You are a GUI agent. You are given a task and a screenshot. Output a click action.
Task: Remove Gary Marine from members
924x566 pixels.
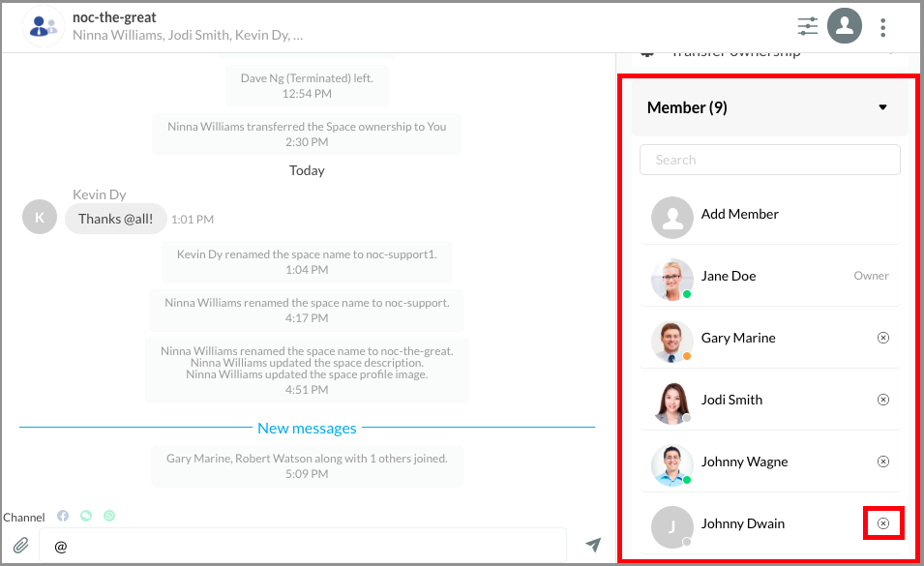point(882,338)
